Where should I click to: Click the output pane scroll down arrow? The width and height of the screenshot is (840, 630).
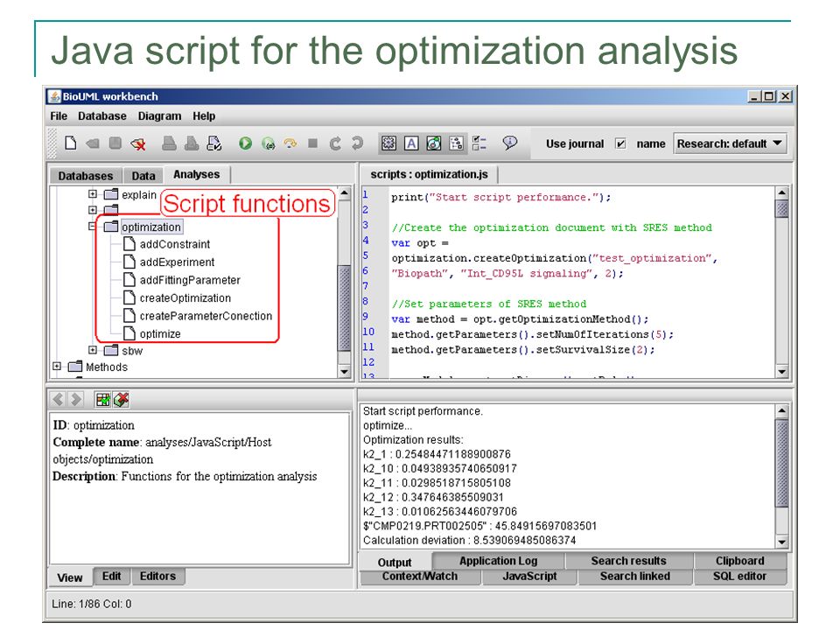click(x=782, y=542)
